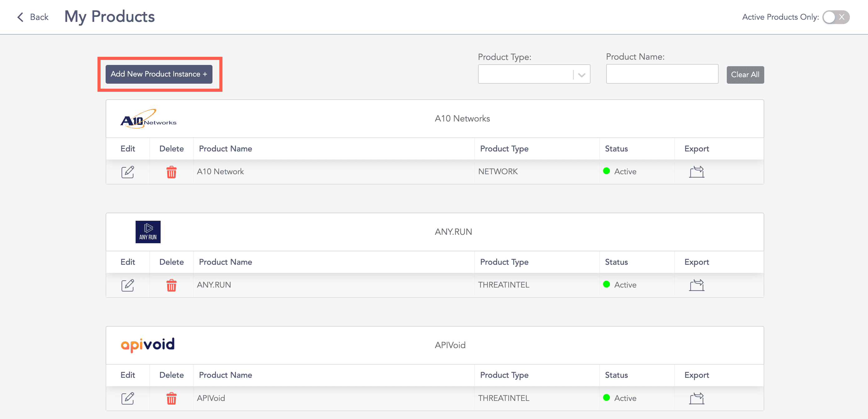Export the ANY.RUN product data
The width and height of the screenshot is (868, 419).
point(696,285)
